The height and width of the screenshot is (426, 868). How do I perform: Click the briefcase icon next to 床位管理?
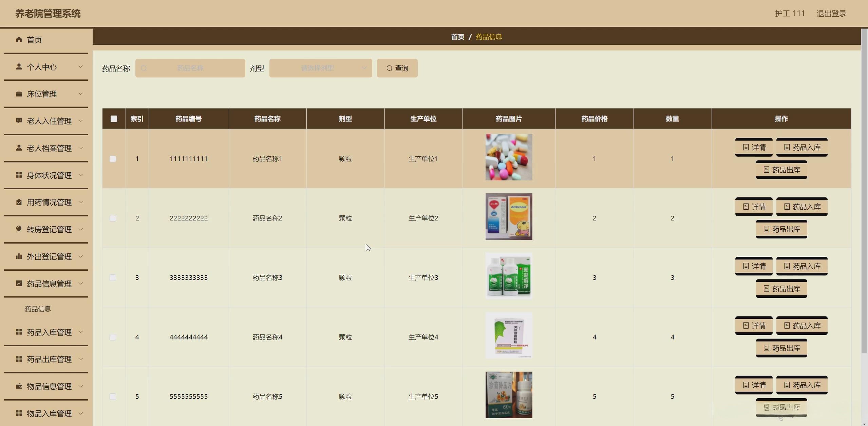[x=19, y=94]
